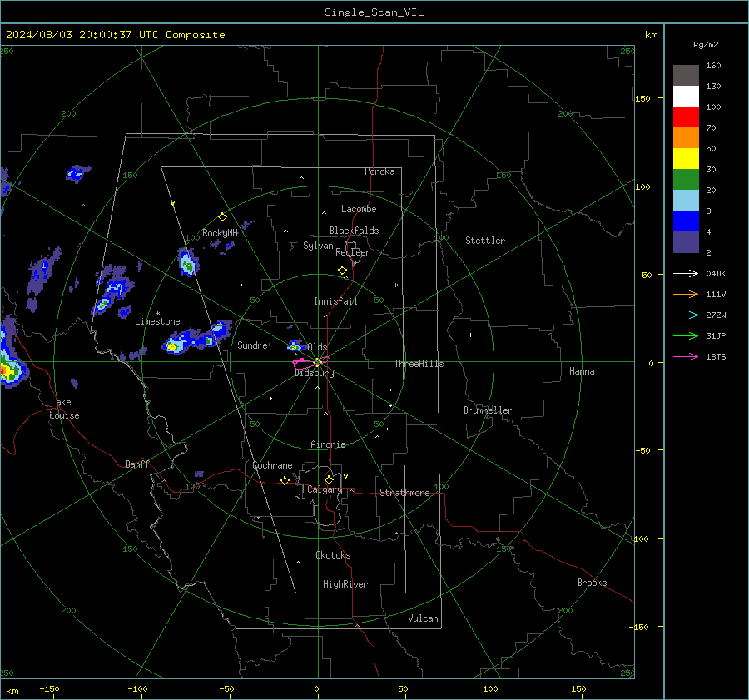
Task: Click the red 100 kg/m2 legend swatch
Action: coord(686,117)
